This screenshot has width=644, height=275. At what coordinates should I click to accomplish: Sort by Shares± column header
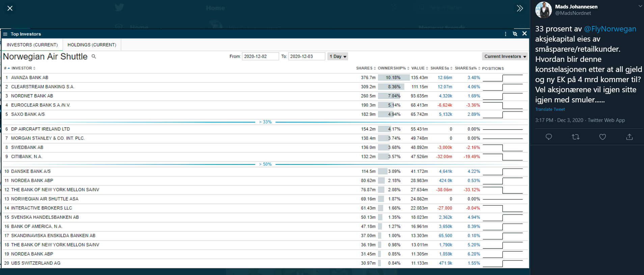point(441,68)
